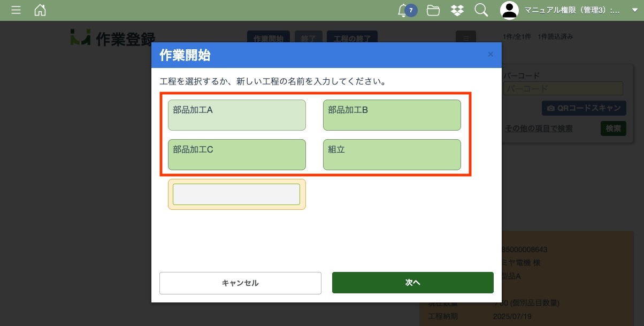The height and width of the screenshot is (326, 644).
Task: Open search with magnifier icon
Action: 481,10
